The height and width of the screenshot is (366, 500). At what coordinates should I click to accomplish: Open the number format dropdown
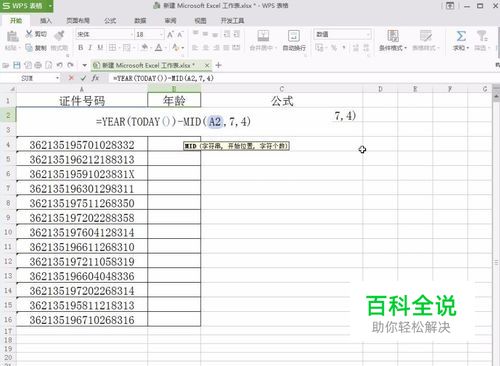368,34
